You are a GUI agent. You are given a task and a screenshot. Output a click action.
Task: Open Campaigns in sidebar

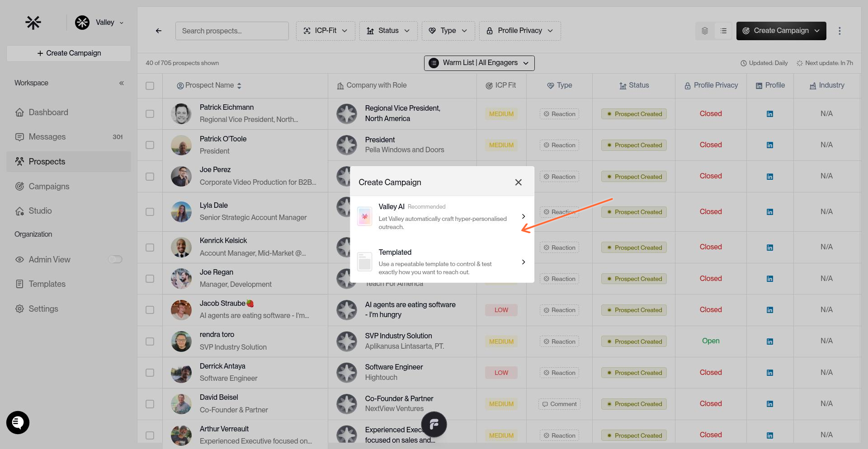coord(69,186)
